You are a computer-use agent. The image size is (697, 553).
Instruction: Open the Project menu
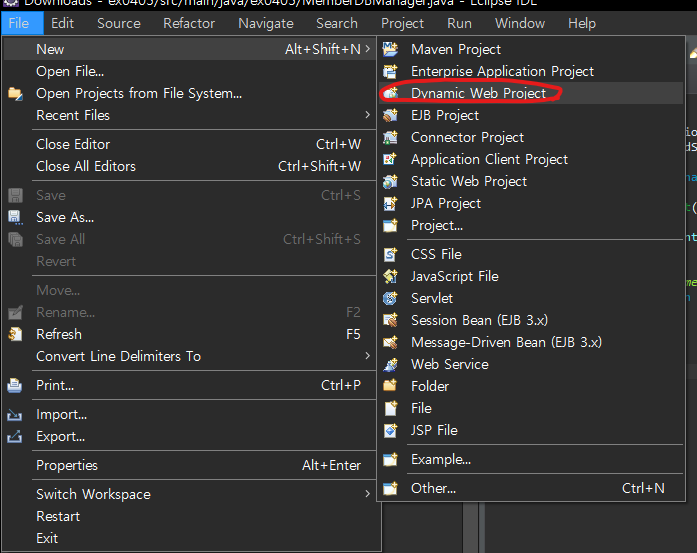click(402, 23)
